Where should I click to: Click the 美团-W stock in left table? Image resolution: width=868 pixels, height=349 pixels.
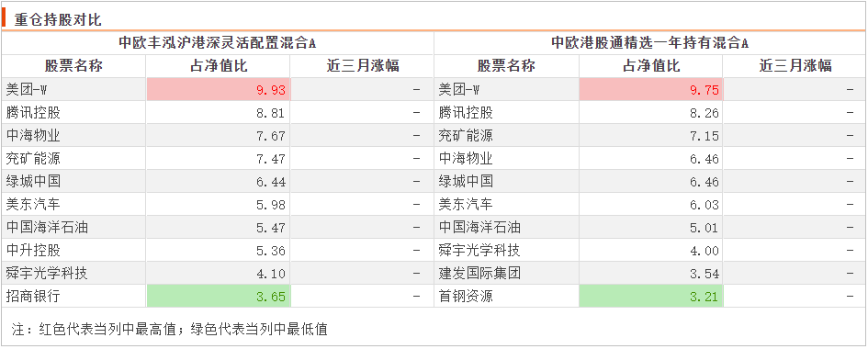31,90
